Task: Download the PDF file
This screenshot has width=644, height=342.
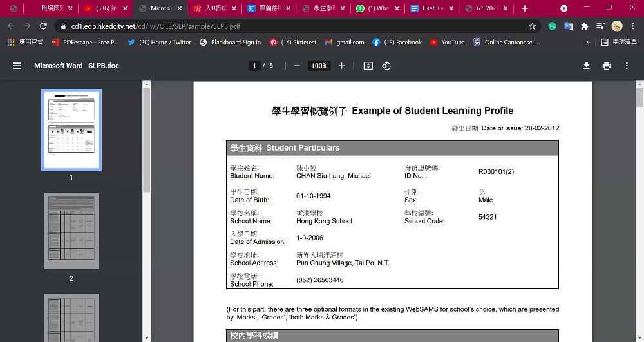Action: click(x=587, y=66)
